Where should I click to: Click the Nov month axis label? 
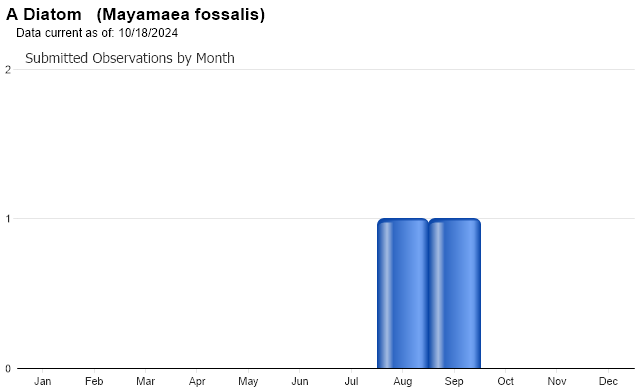[x=557, y=381]
